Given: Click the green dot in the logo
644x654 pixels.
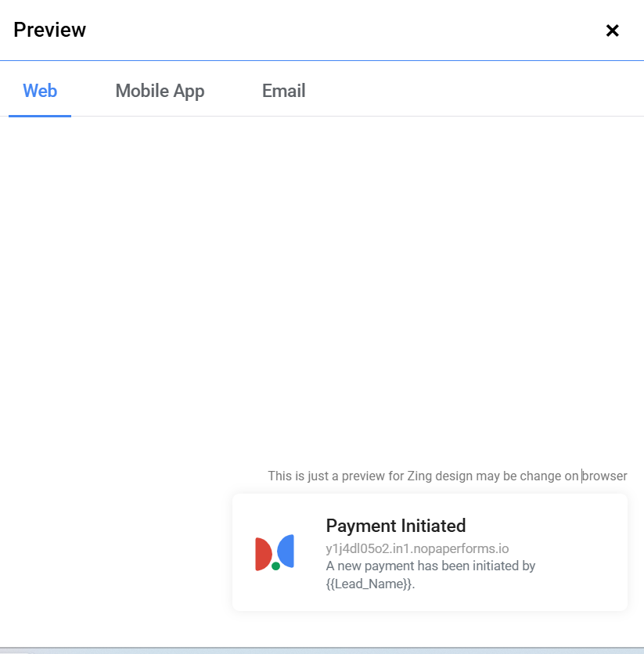Looking at the screenshot, I should click(275, 566).
